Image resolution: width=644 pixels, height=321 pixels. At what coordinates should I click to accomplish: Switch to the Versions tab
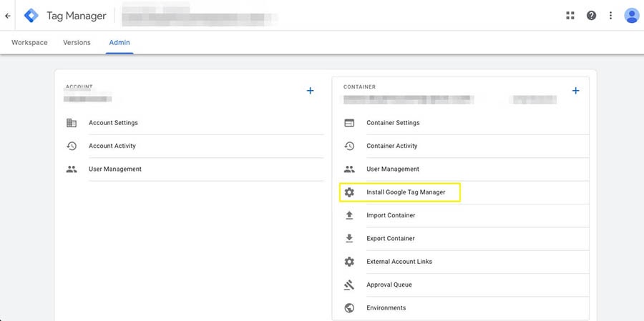[x=77, y=42]
